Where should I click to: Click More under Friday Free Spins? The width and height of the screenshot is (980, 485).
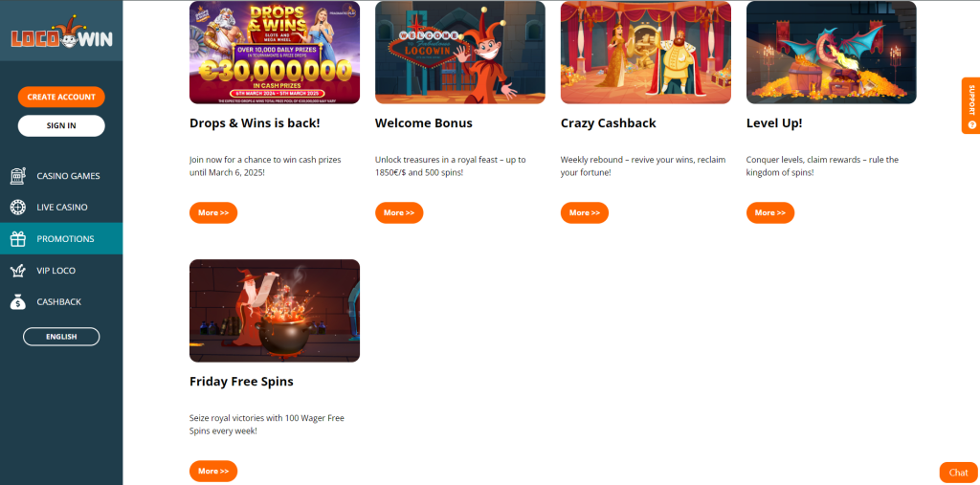click(213, 471)
